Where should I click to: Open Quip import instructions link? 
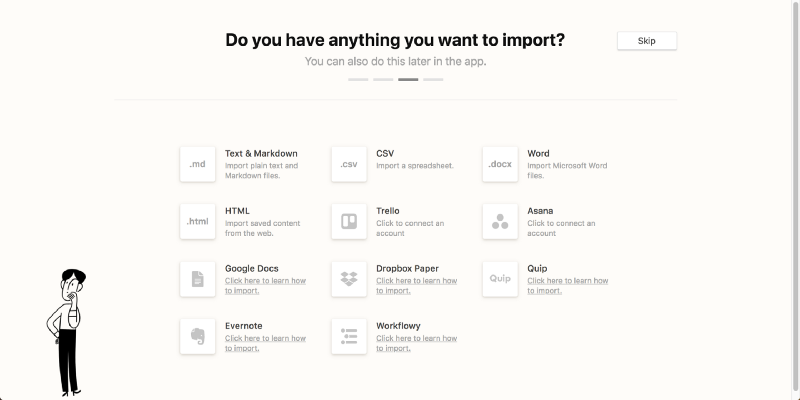pos(567,286)
